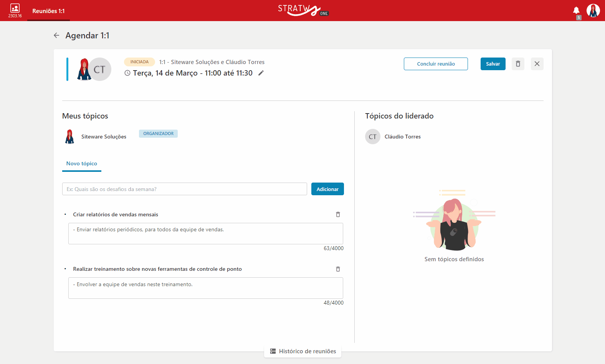Delete the 'Criar relatórios de vendas mensais' topic

point(338,214)
